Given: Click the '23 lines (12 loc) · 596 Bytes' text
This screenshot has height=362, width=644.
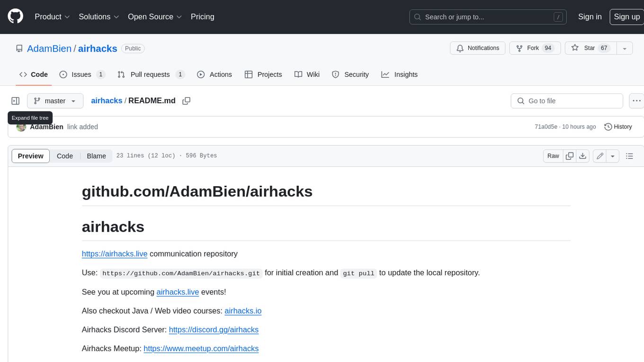Looking at the screenshot, I should [x=166, y=156].
